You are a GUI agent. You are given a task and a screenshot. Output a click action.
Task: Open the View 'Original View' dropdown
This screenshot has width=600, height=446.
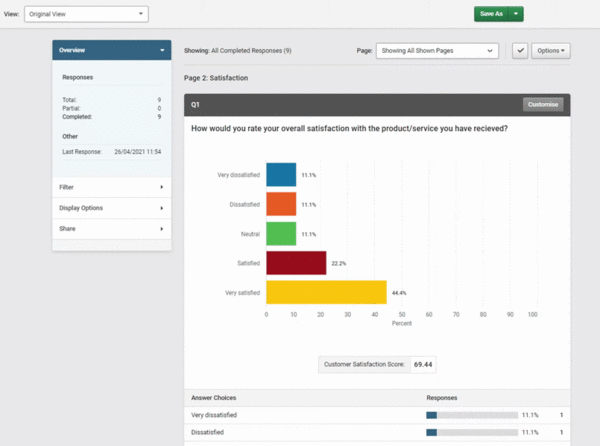click(x=85, y=14)
